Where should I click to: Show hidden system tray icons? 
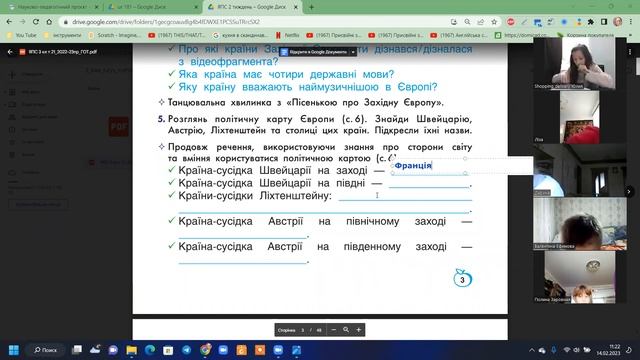[531, 350]
